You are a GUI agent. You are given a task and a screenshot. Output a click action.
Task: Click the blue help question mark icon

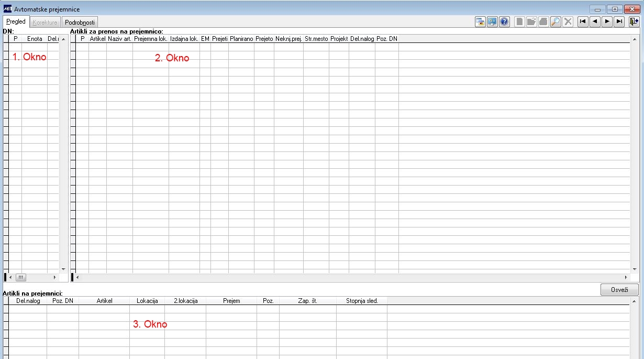pos(504,22)
